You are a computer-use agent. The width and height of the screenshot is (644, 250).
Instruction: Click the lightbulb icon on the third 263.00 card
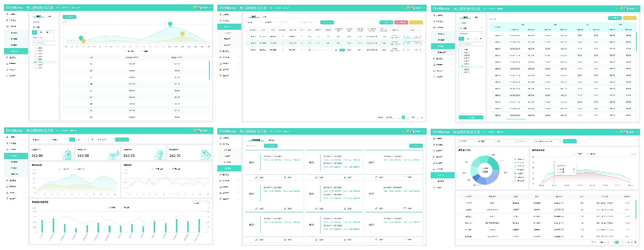[x=159, y=154]
